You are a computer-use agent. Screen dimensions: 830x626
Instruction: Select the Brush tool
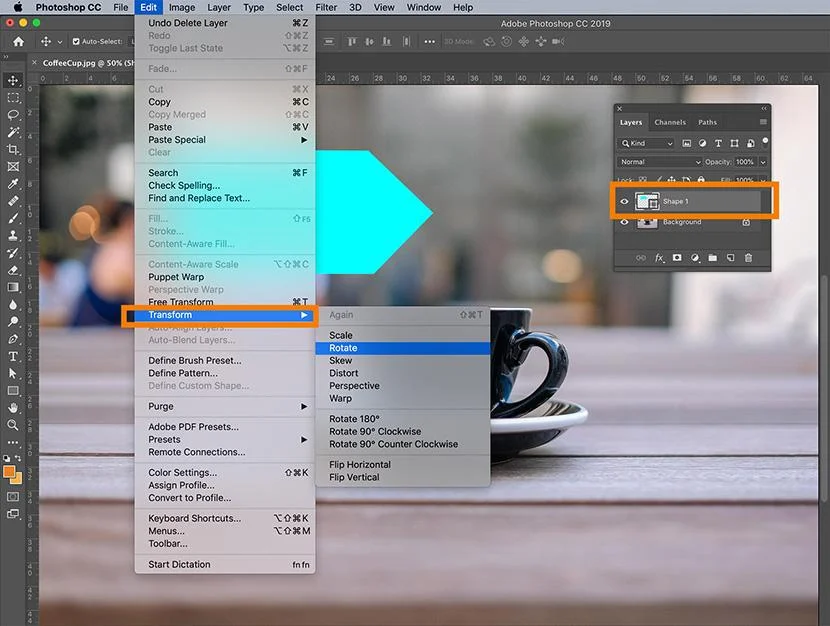[x=13, y=218]
